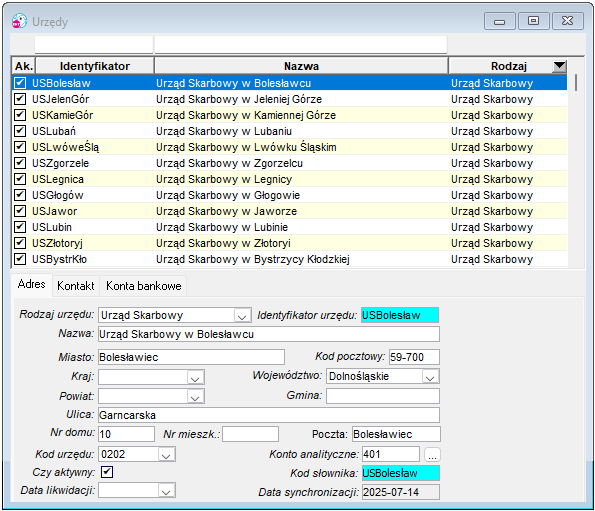Toggle the USJawor active checkbox
The height and width of the screenshot is (511, 595).
coord(20,211)
